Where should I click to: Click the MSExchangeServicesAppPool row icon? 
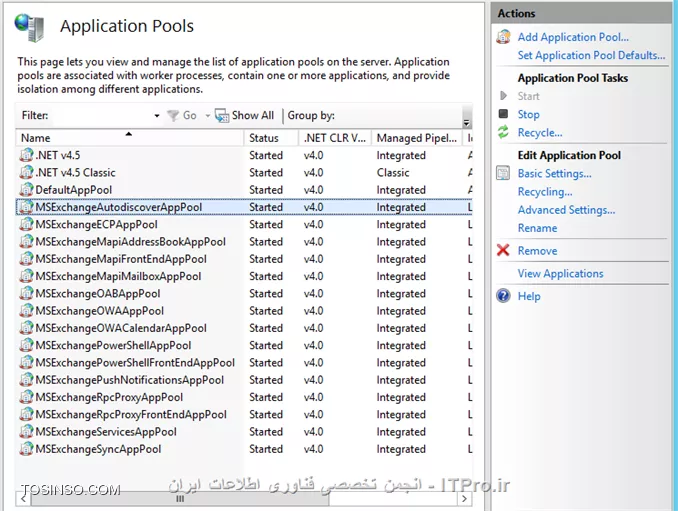pos(26,431)
